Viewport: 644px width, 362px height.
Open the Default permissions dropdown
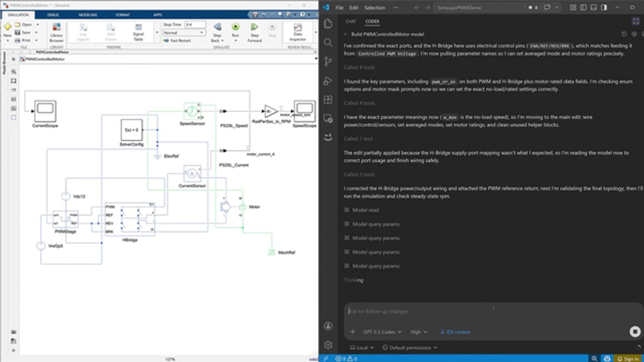pyautogui.click(x=410, y=347)
